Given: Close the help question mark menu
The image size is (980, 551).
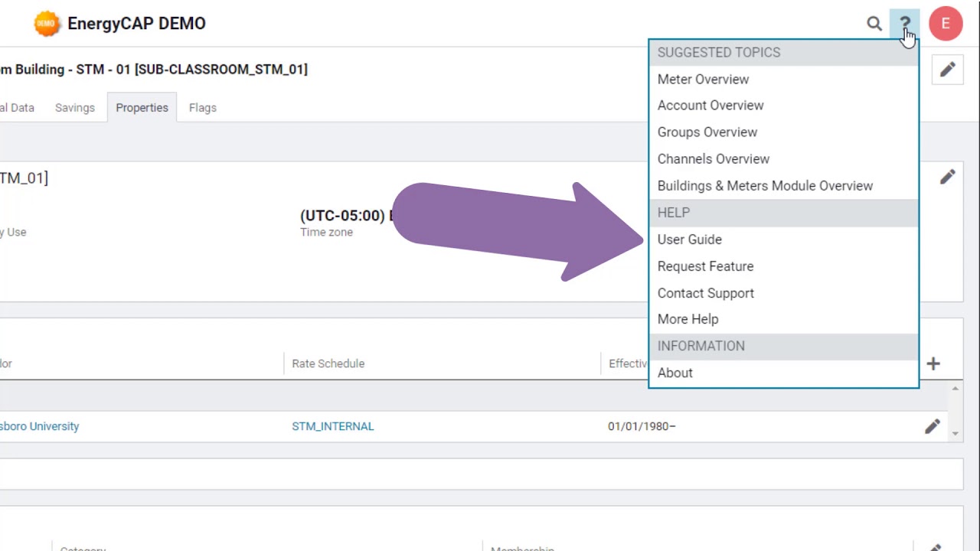Looking at the screenshot, I should tap(905, 24).
